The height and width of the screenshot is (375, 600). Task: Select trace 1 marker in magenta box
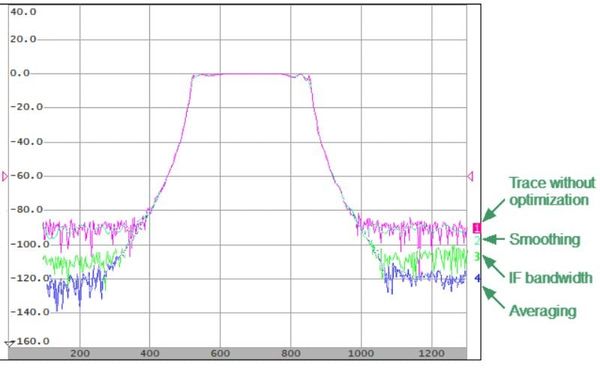click(x=476, y=228)
